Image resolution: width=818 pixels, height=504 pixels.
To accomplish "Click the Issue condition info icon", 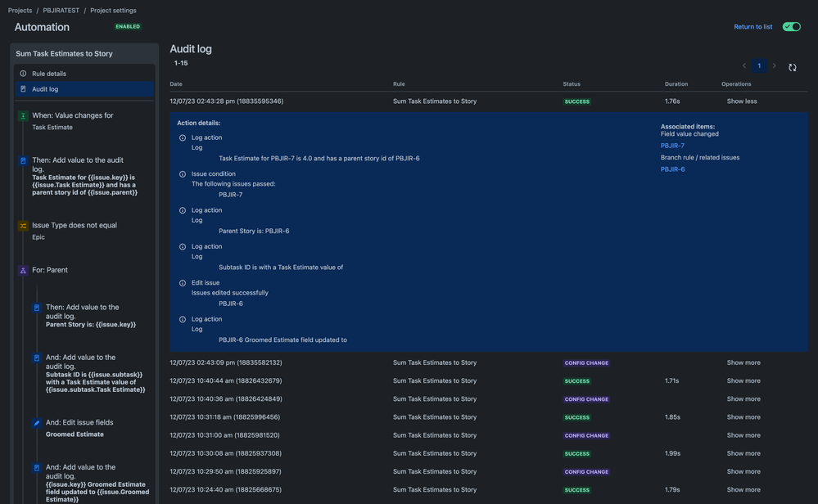I will (183, 174).
